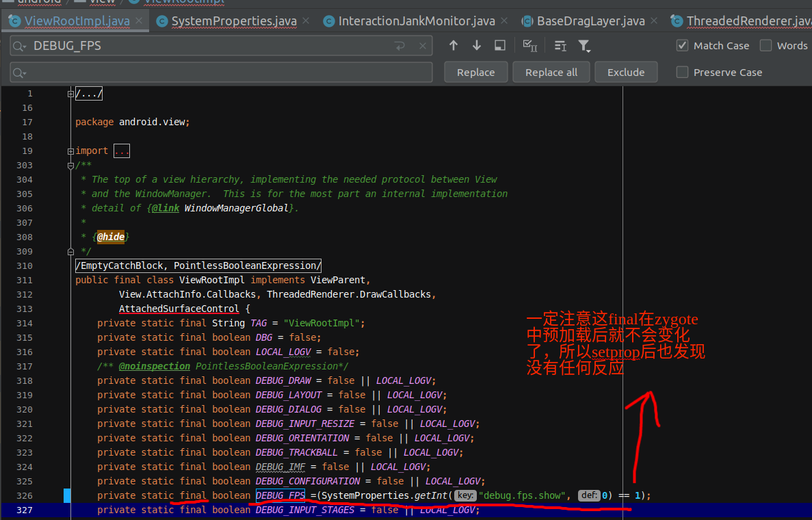The width and height of the screenshot is (812, 520).
Task: Close the InteractionJankMonitor.java tab
Action: click(504, 21)
